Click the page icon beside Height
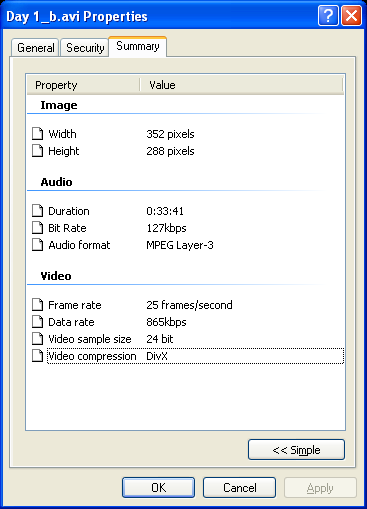The image size is (367, 509). (38, 151)
